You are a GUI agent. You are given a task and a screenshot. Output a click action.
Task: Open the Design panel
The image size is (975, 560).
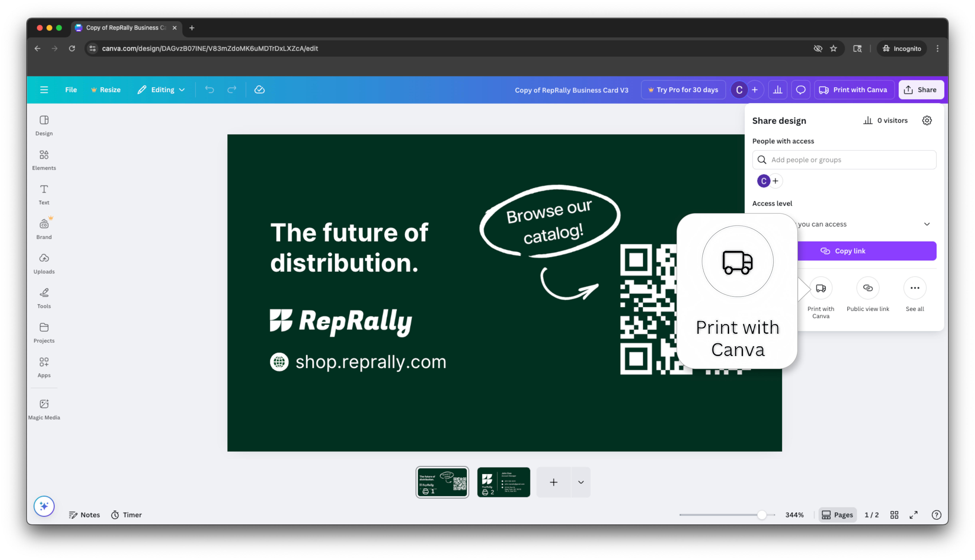pyautogui.click(x=44, y=125)
